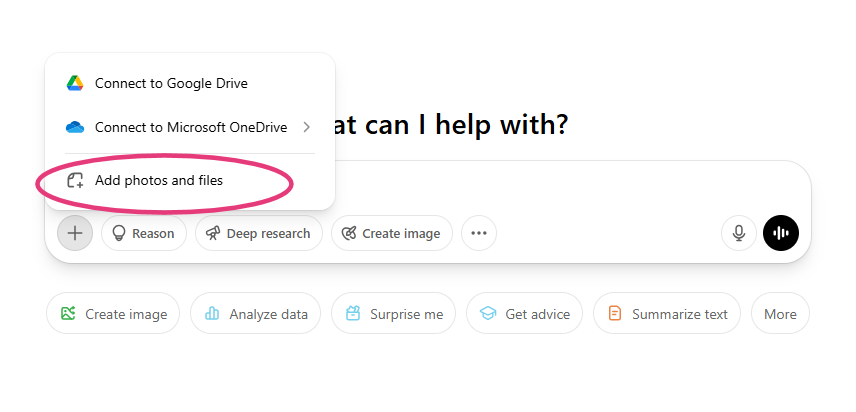The width and height of the screenshot is (856, 412).
Task: Click the Microsoft OneDrive cloud icon
Action: 75,127
